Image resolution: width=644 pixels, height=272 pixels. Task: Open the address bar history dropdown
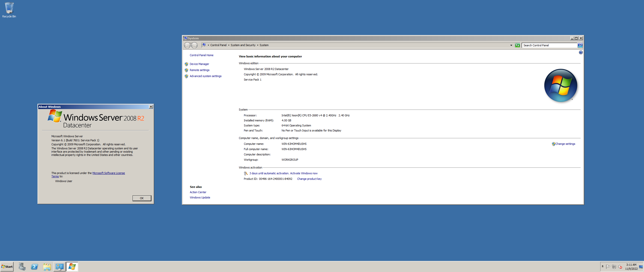511,45
